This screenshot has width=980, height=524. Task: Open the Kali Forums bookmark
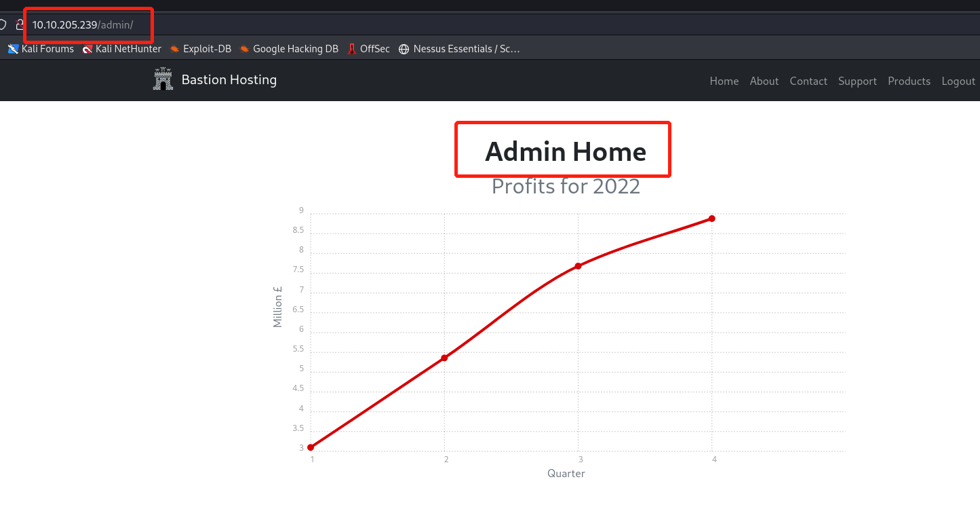click(41, 49)
